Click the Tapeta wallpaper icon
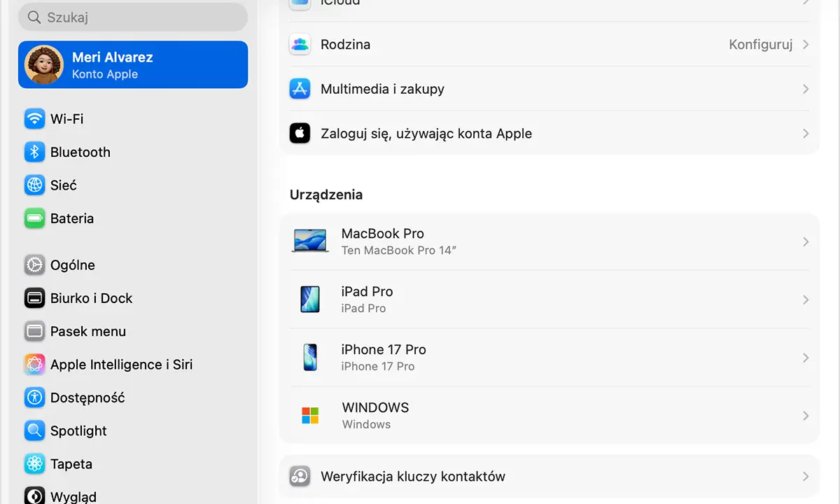 (34, 464)
